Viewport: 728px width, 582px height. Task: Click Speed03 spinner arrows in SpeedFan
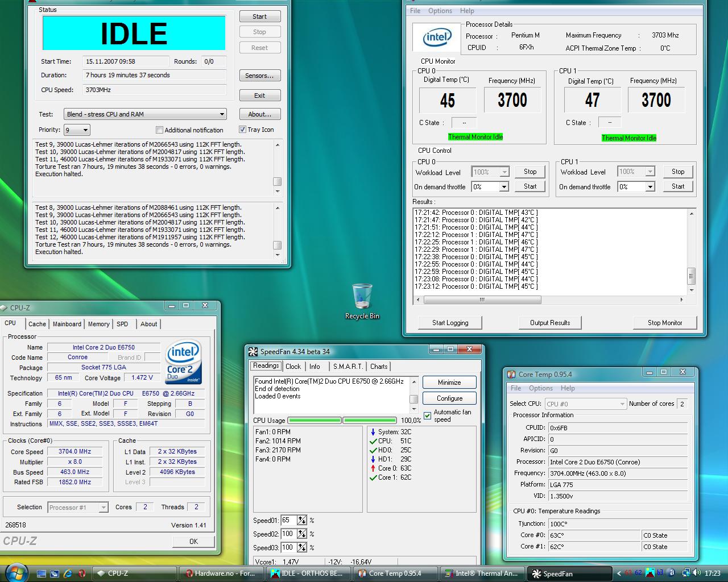[x=301, y=547]
